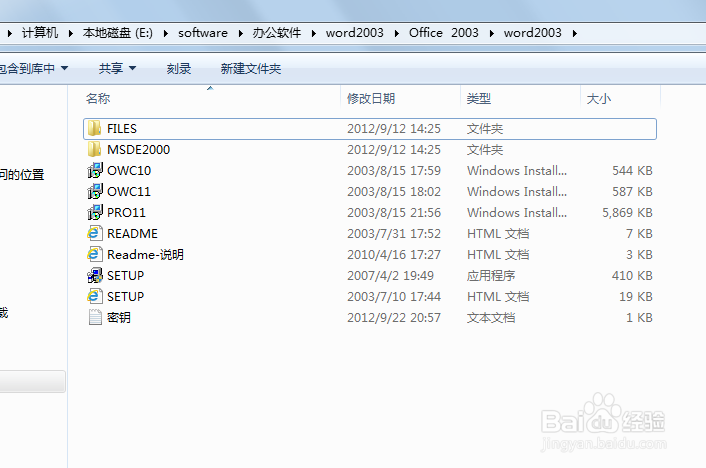706x468 pixels.
Task: Go to 办公软件 breadcrumb folder
Action: 277,33
